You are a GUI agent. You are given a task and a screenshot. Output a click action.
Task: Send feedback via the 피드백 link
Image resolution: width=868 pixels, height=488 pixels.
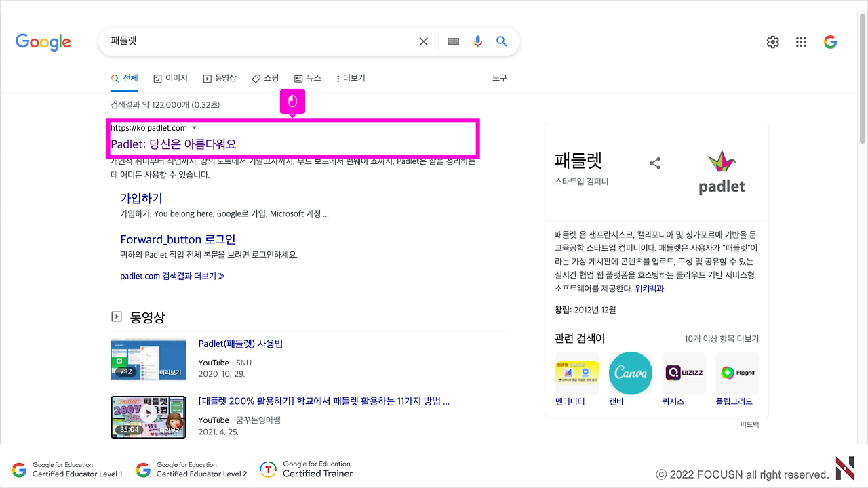750,423
